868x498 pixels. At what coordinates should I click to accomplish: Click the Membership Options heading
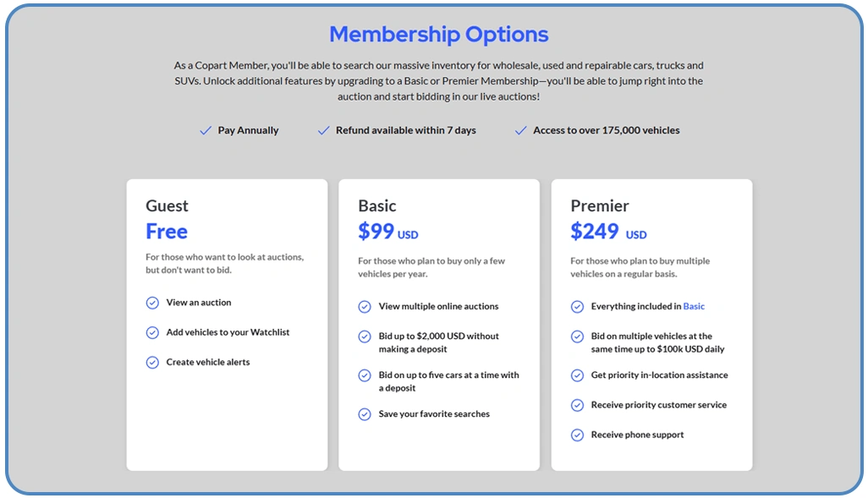tap(438, 35)
